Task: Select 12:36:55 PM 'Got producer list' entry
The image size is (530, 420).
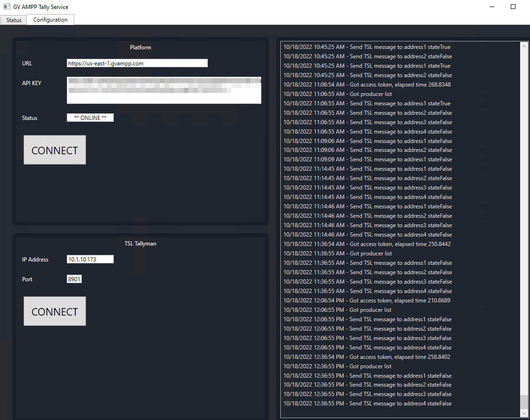Action: pos(337,366)
